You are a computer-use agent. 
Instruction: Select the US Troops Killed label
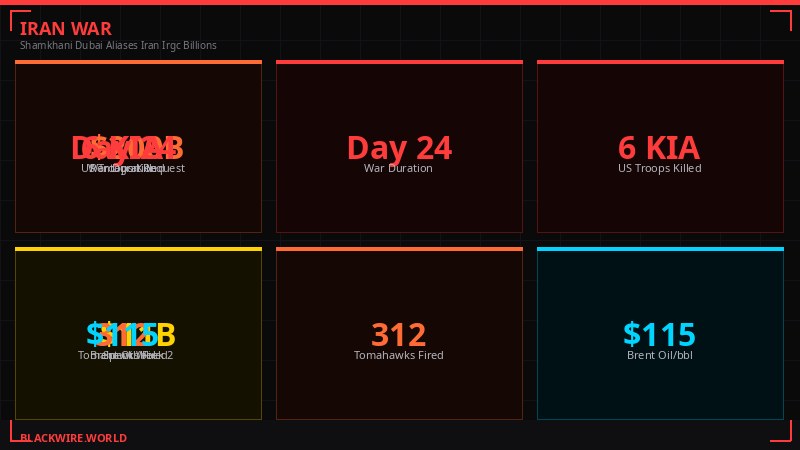coord(659,168)
